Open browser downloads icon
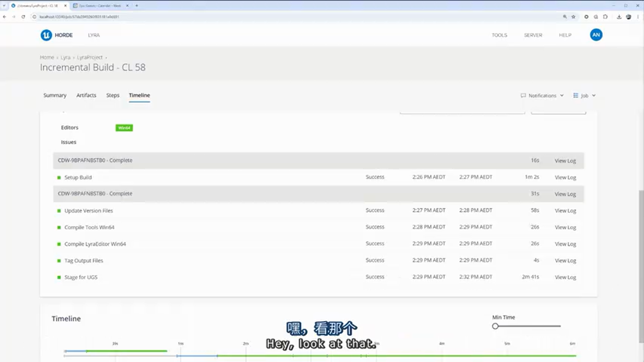The height and width of the screenshot is (362, 644). point(619,17)
